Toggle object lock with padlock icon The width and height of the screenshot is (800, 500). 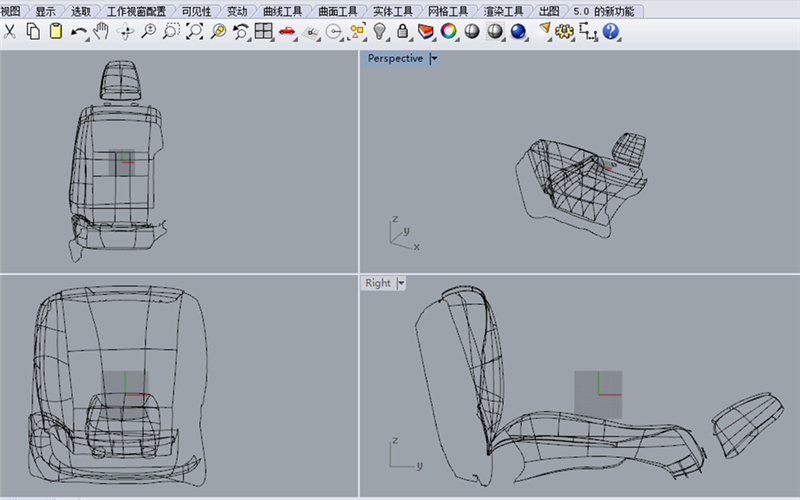coord(403,32)
